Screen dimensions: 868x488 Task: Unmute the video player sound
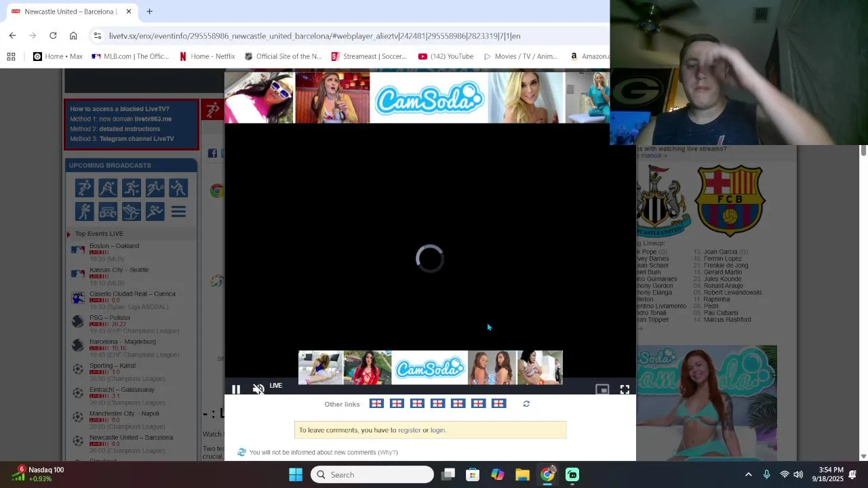(258, 389)
